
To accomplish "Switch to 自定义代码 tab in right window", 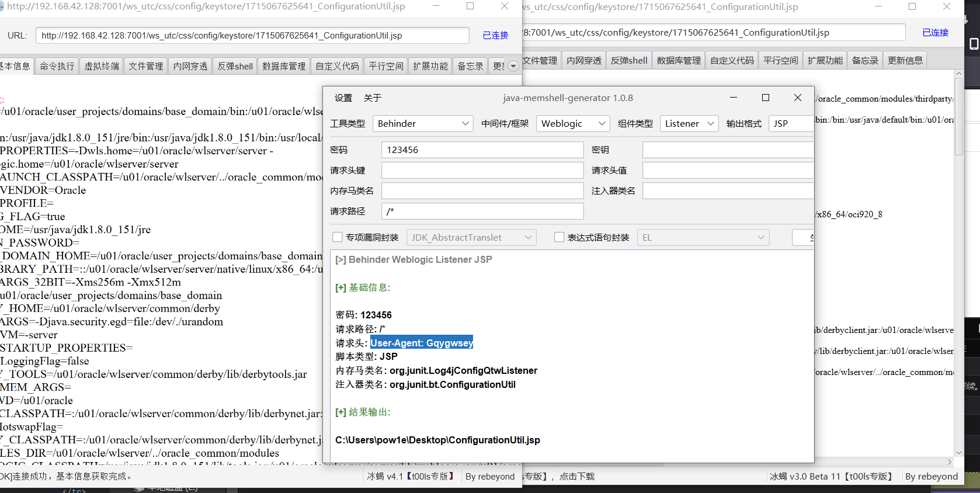I will pos(732,60).
